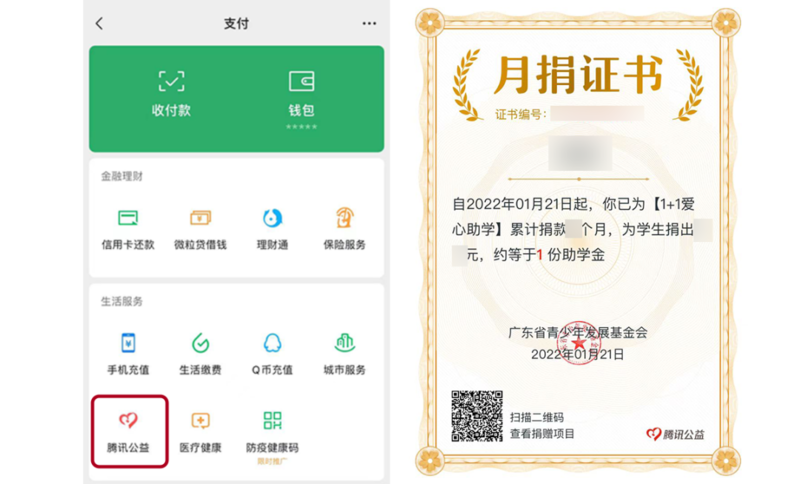Tap the back arrow in header
The height and width of the screenshot is (484, 800).
100,23
